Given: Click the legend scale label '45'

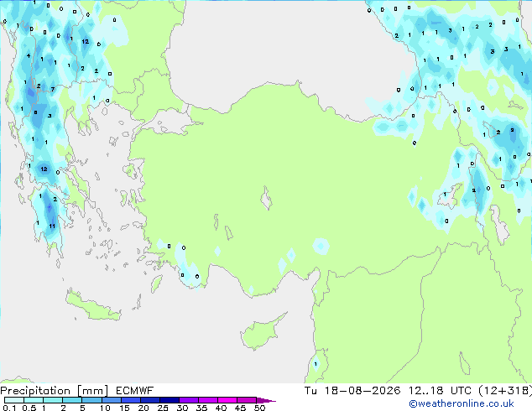Looking at the screenshot, I should (x=240, y=408).
